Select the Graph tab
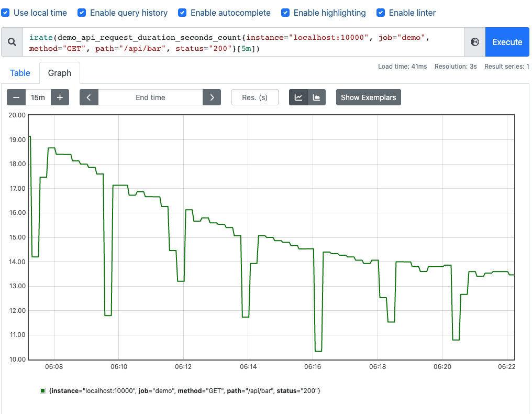532x414 pixels. click(x=59, y=73)
